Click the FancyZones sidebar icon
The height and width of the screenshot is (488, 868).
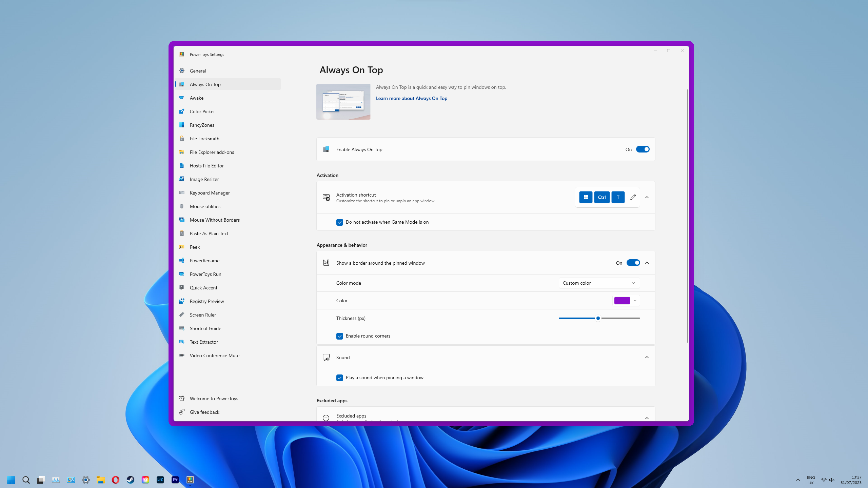(x=181, y=124)
